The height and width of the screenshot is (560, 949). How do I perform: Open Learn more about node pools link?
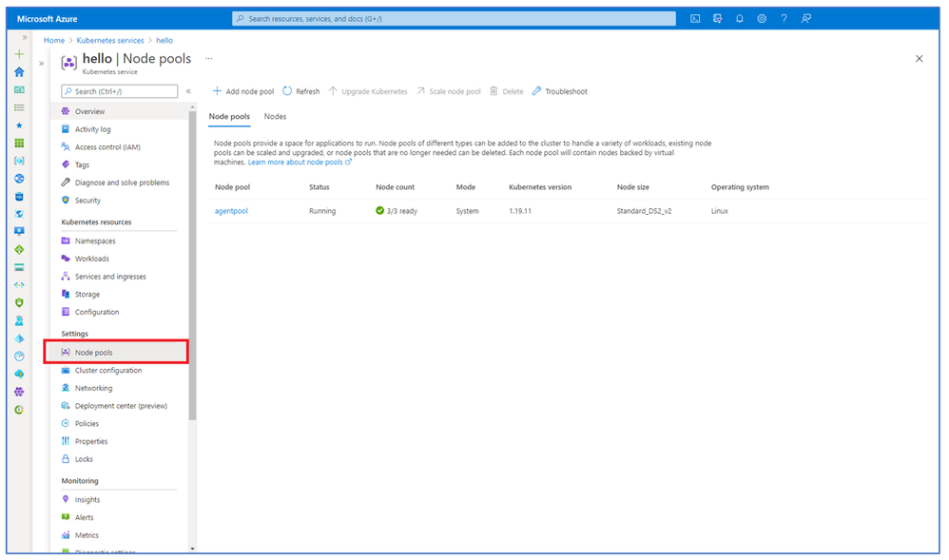click(x=300, y=163)
